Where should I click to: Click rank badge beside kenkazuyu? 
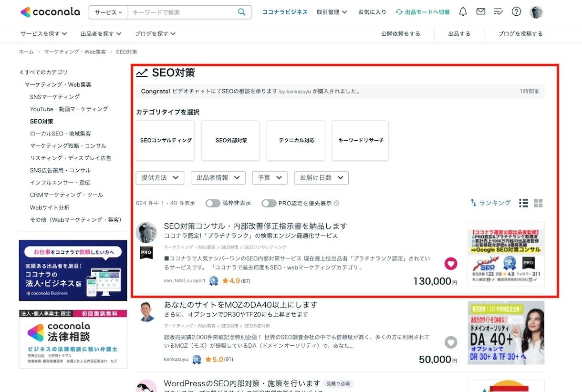click(197, 360)
